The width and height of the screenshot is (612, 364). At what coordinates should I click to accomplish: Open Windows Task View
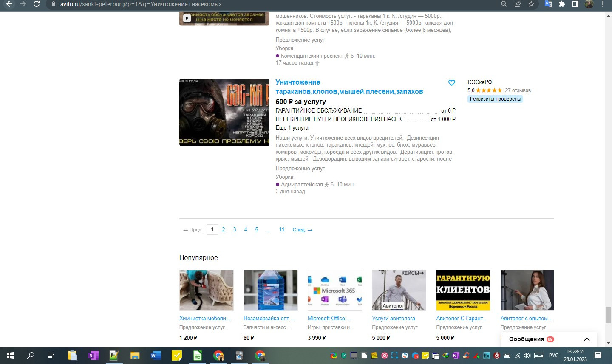click(51, 356)
